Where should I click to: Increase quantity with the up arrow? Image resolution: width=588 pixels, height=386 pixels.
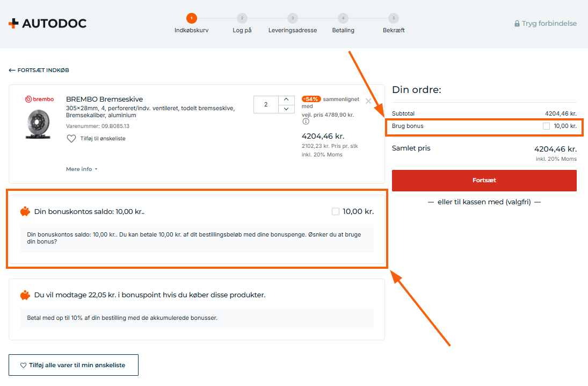pyautogui.click(x=287, y=100)
